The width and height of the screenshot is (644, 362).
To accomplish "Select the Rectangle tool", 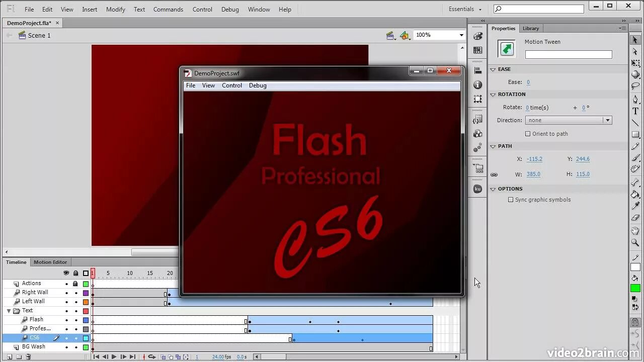I will click(x=635, y=135).
